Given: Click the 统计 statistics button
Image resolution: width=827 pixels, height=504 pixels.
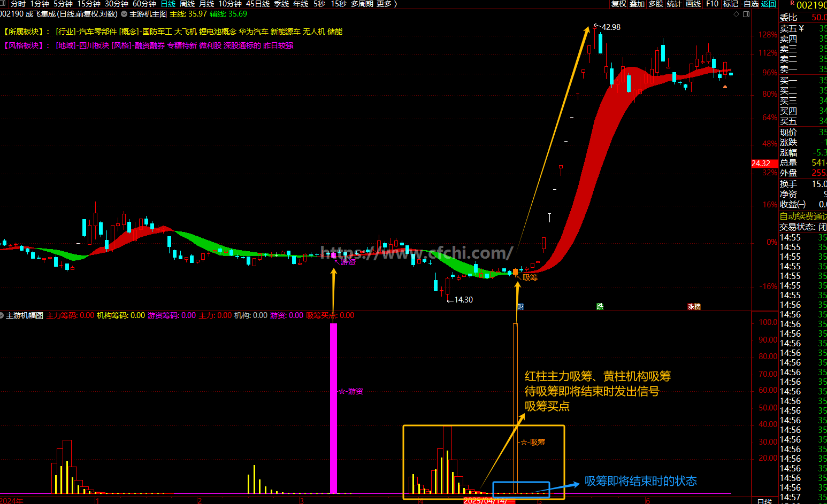Looking at the screenshot, I should [x=675, y=4].
